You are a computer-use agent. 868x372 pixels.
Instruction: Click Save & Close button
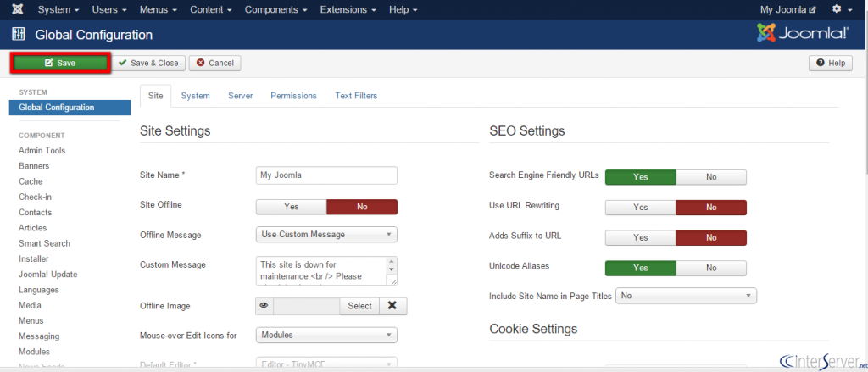point(148,63)
